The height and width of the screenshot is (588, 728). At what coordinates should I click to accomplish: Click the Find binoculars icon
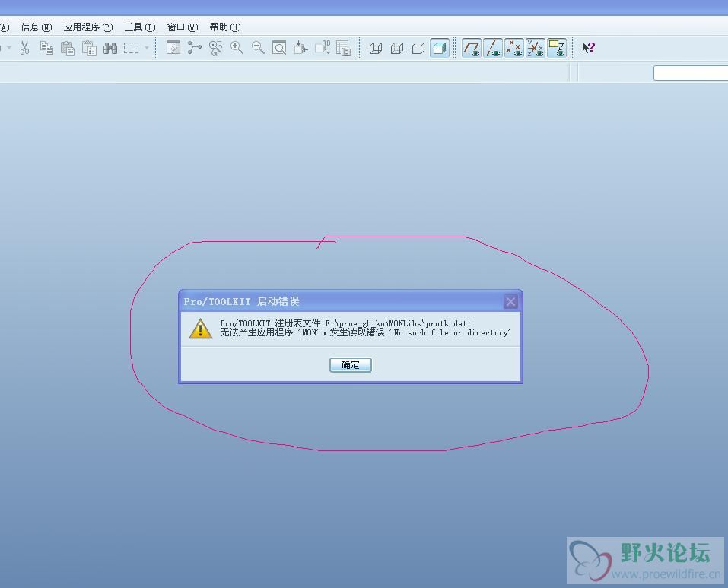click(110, 48)
